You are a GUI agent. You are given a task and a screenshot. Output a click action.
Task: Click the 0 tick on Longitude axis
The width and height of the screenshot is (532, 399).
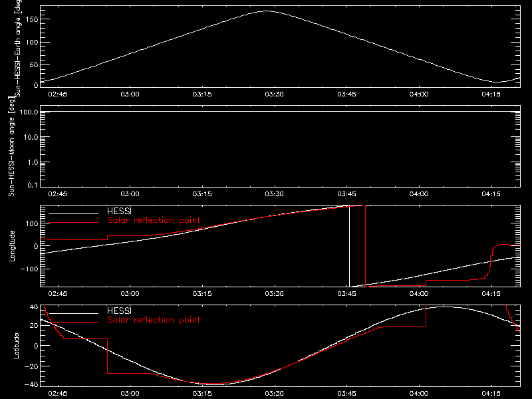tap(36, 246)
